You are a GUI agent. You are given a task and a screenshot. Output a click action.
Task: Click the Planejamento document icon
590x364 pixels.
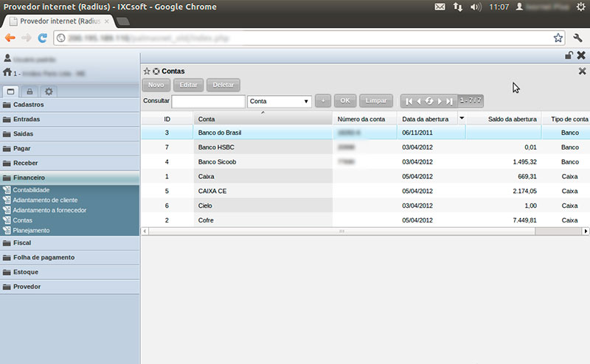pyautogui.click(x=7, y=230)
